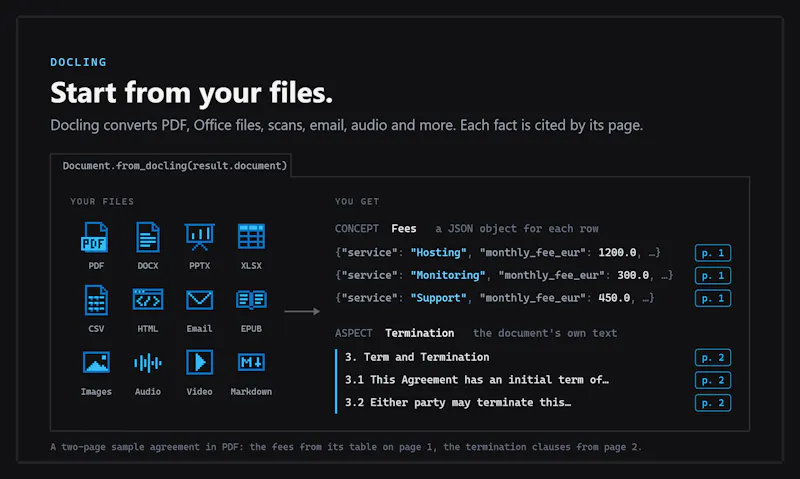Click the "Fees" concept name

point(404,229)
